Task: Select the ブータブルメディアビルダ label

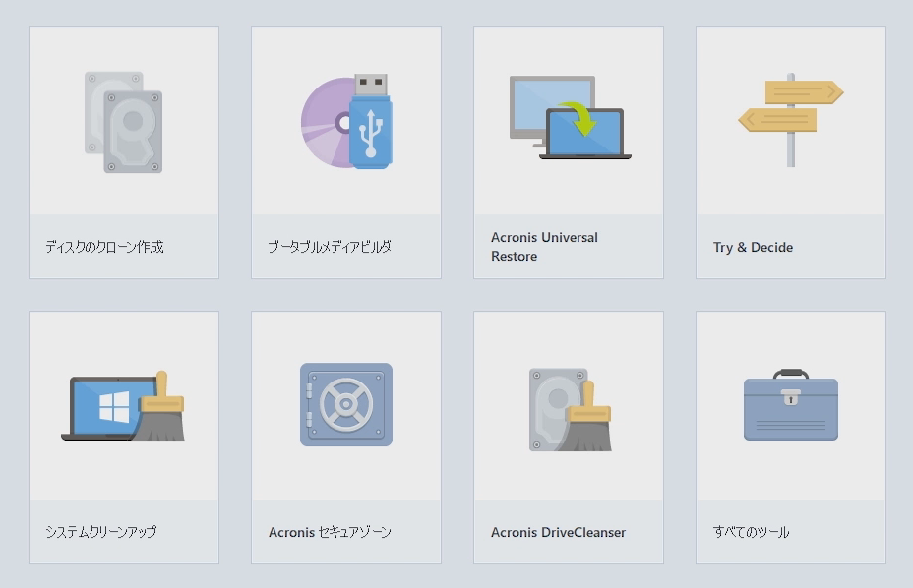Action: (330, 247)
